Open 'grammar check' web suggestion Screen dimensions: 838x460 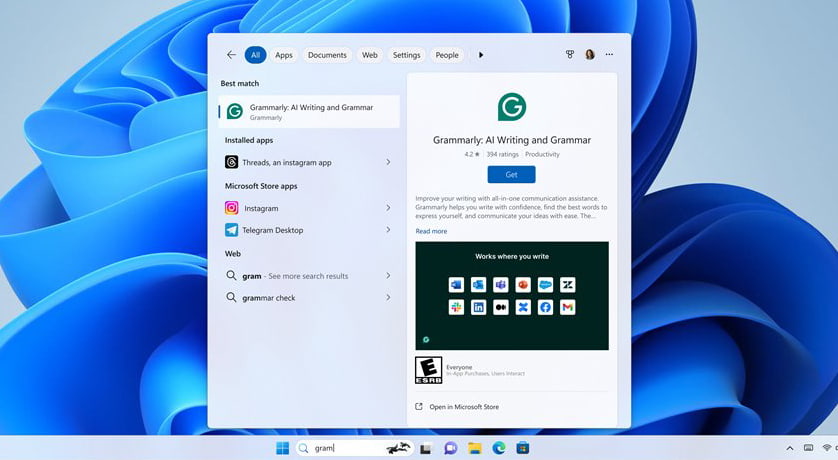[309, 298]
